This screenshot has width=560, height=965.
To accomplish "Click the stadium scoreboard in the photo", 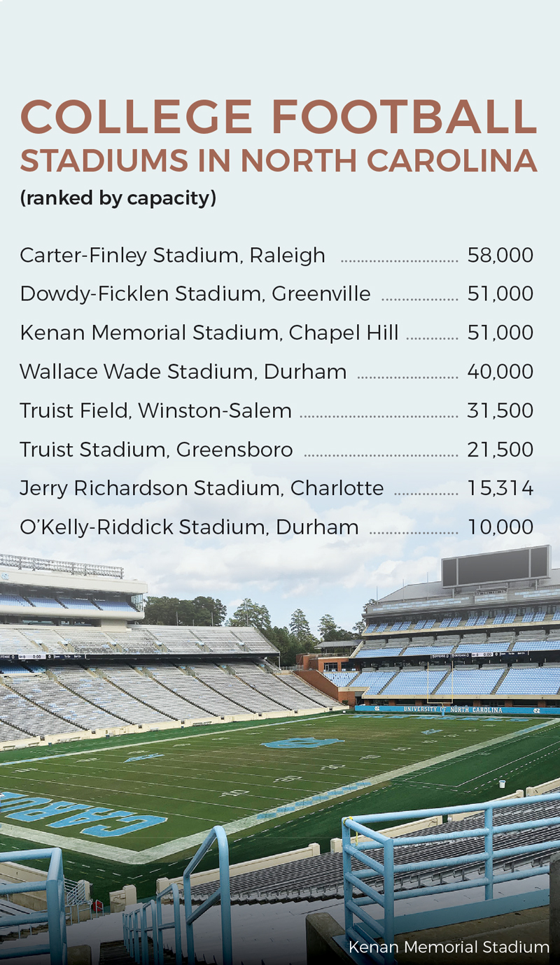I will tap(496, 566).
